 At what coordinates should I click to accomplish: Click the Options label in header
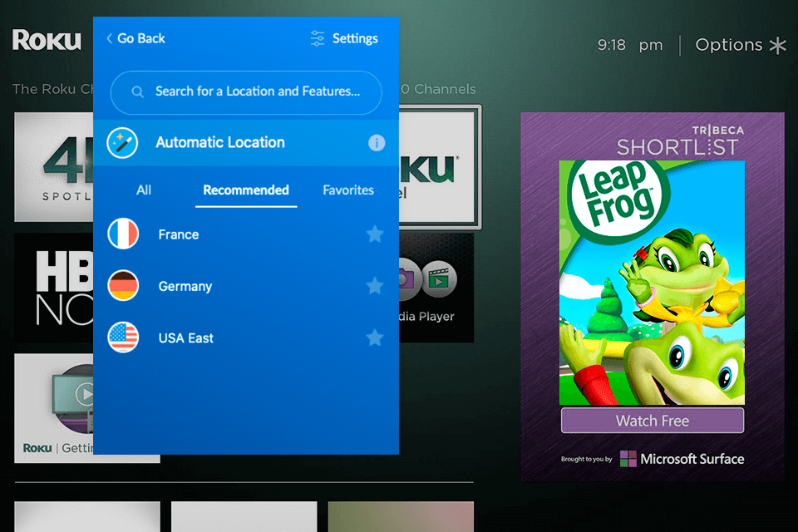(x=729, y=45)
